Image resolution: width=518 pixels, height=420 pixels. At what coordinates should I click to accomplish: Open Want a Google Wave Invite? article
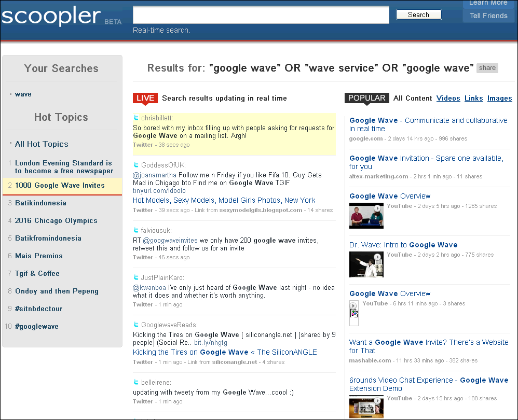pos(429,346)
